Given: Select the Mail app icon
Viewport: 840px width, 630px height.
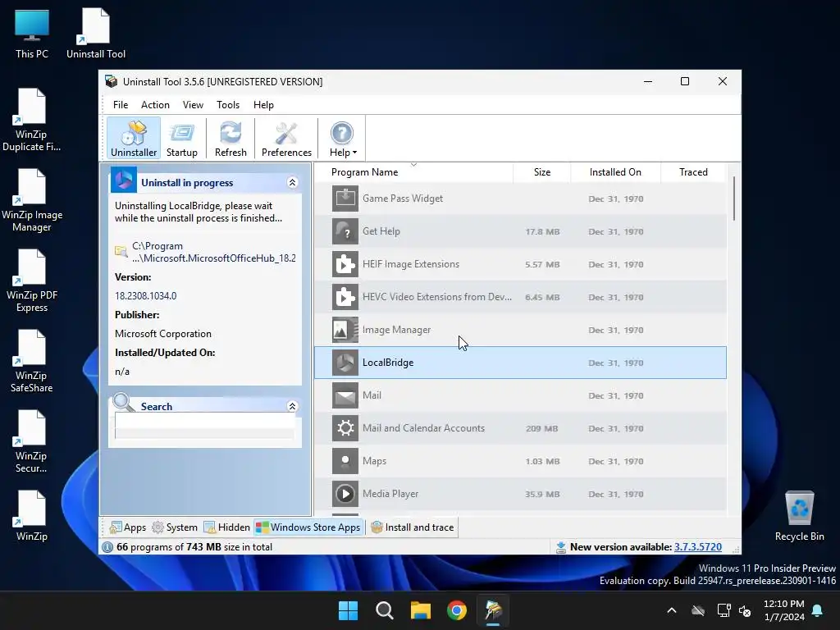Looking at the screenshot, I should tap(345, 395).
